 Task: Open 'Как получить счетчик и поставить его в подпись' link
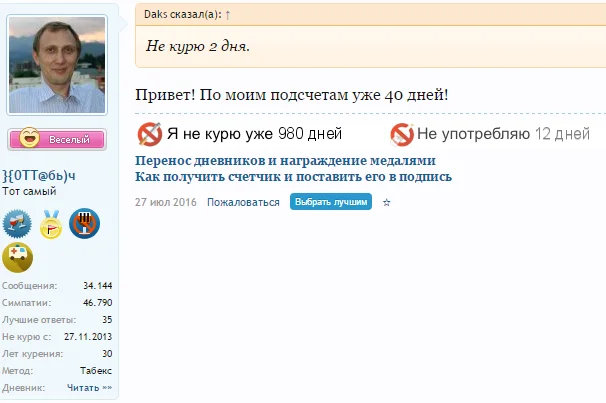(x=293, y=177)
